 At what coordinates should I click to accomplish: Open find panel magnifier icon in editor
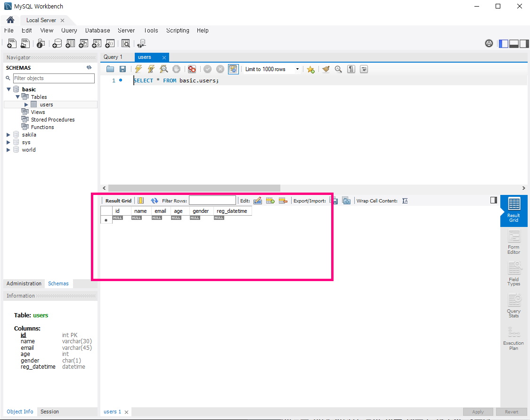click(x=338, y=69)
